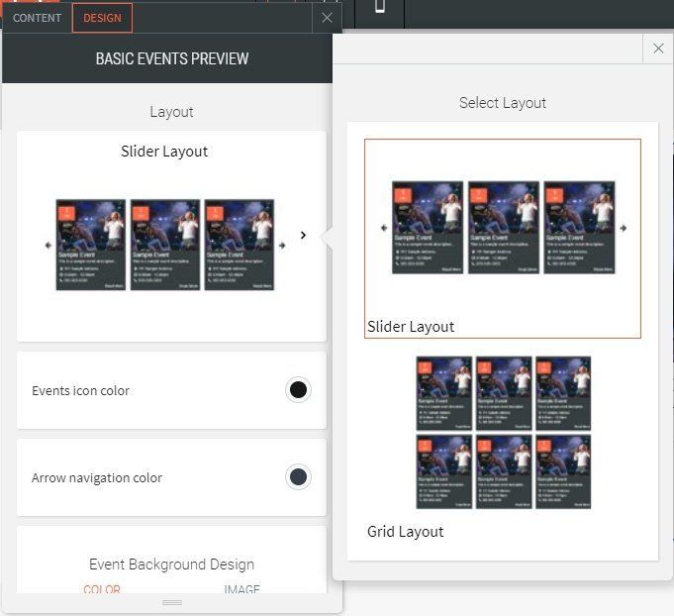This screenshot has width=674, height=616.
Task: Choose the Slider Layout option
Action: [x=502, y=238]
